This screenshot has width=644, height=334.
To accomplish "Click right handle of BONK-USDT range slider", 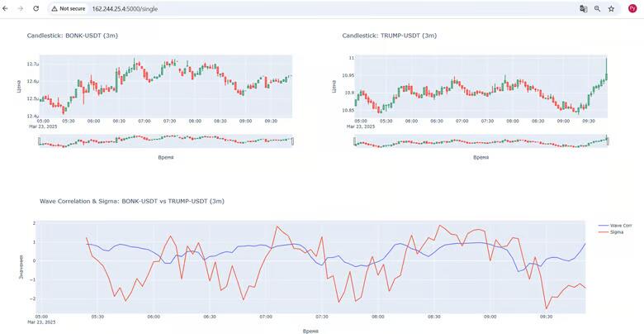I will (x=292, y=141).
